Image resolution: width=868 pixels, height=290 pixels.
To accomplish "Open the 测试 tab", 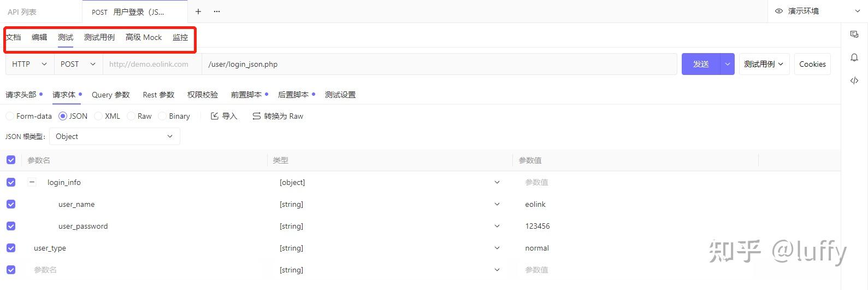I will coord(66,37).
